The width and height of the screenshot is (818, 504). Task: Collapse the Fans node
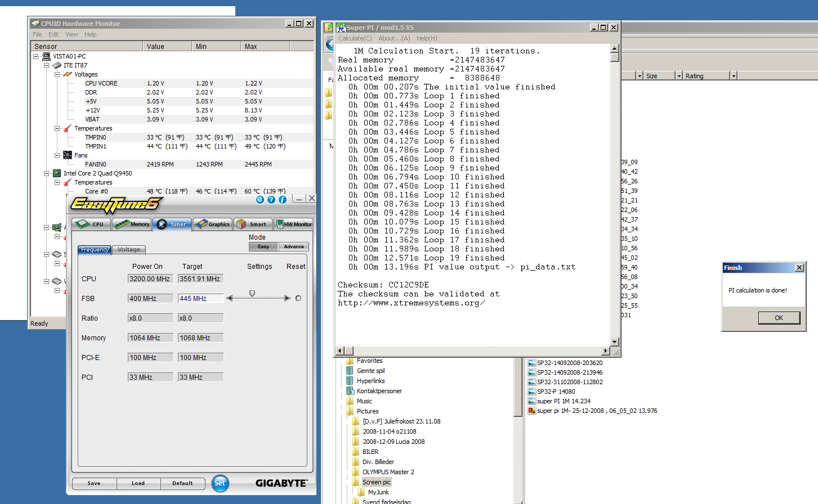tap(57, 155)
